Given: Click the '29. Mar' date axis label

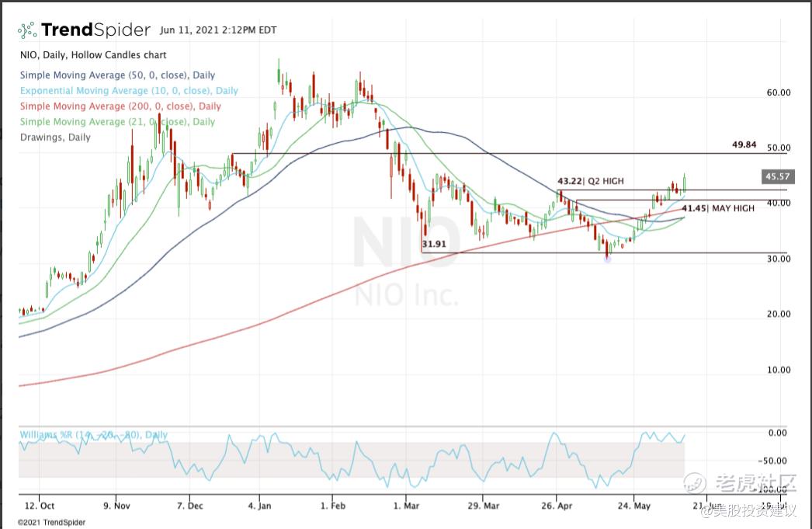Looking at the screenshot, I should click(483, 506).
